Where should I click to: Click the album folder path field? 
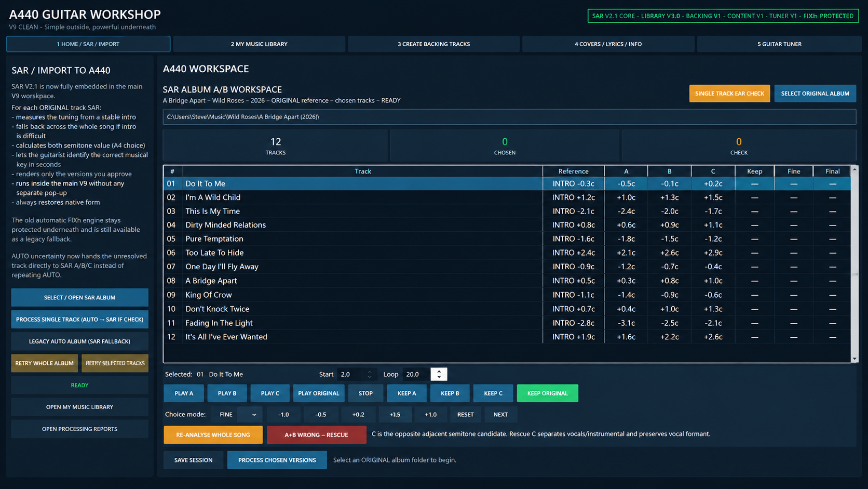click(x=509, y=117)
